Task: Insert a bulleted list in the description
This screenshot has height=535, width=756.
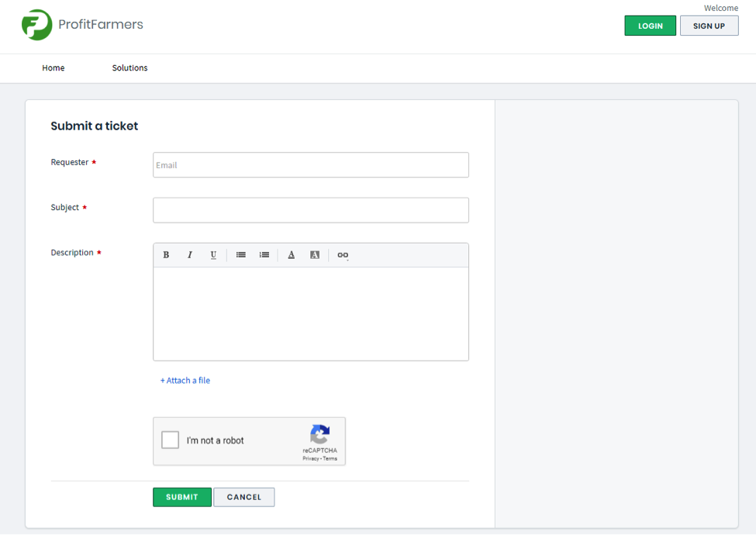Action: [x=240, y=255]
